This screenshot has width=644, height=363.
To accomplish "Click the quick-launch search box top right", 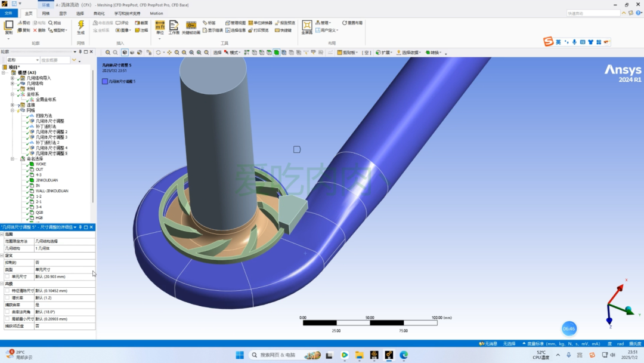I will coord(593,14).
